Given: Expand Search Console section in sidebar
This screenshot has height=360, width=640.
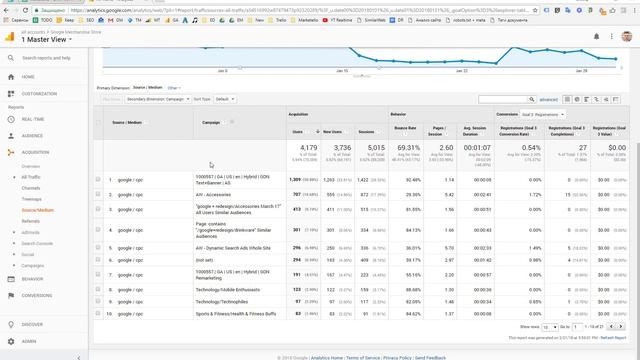Looking at the screenshot, I should [14, 243].
